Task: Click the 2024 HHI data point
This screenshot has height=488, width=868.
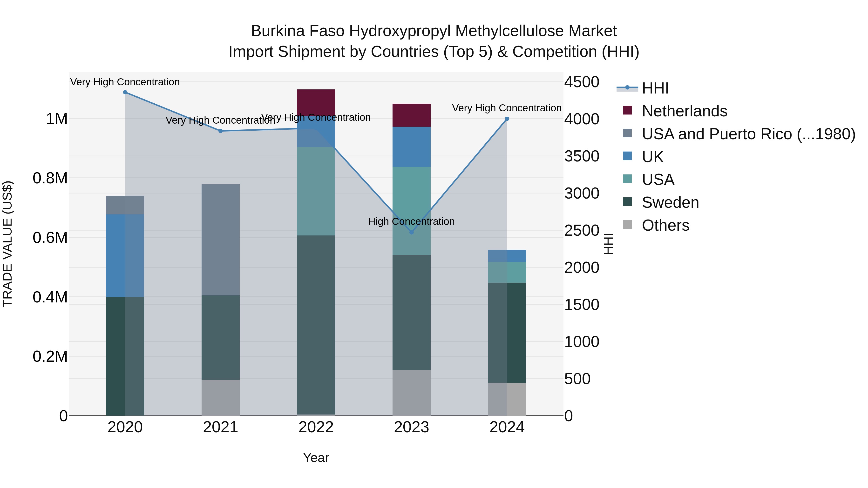Action: point(507,119)
